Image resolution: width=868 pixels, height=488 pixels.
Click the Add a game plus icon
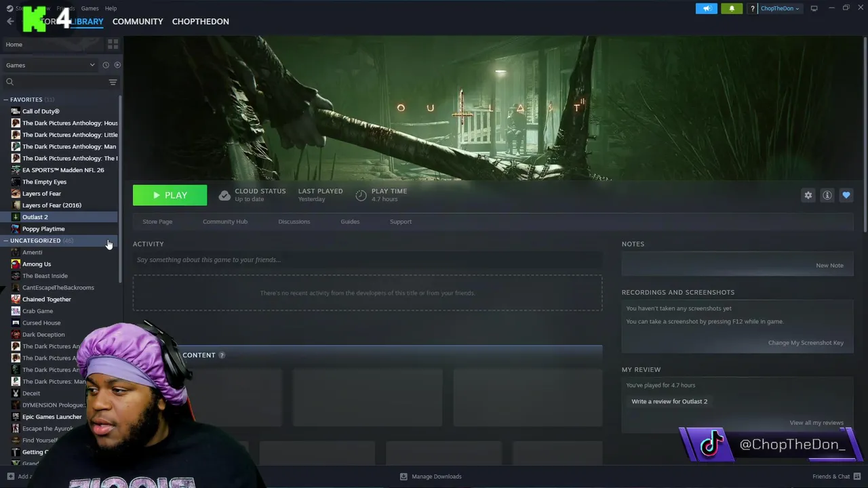coord(10,476)
